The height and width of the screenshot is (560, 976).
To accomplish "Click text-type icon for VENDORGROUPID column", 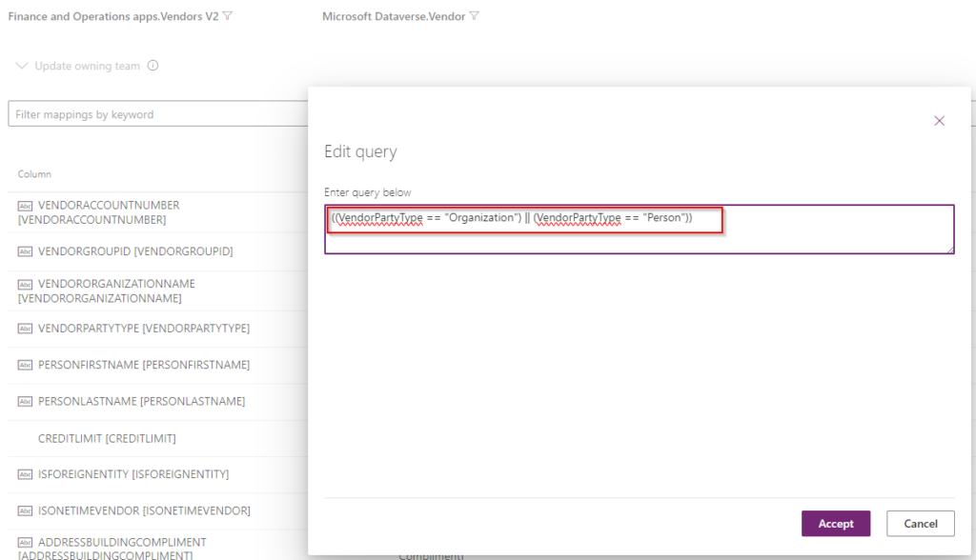I will [x=25, y=251].
